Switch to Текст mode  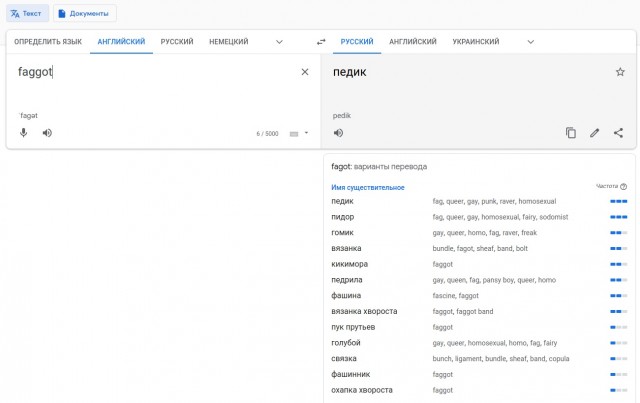click(x=27, y=13)
